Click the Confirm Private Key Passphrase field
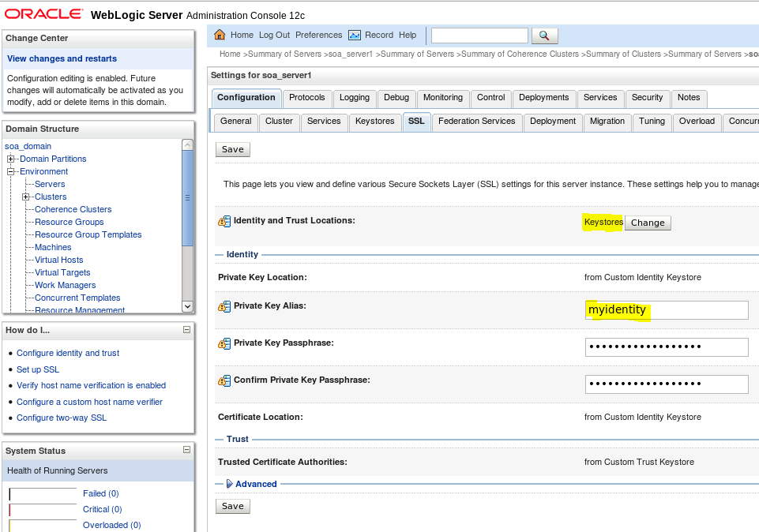Screen dimensions: 759x532 (667, 384)
